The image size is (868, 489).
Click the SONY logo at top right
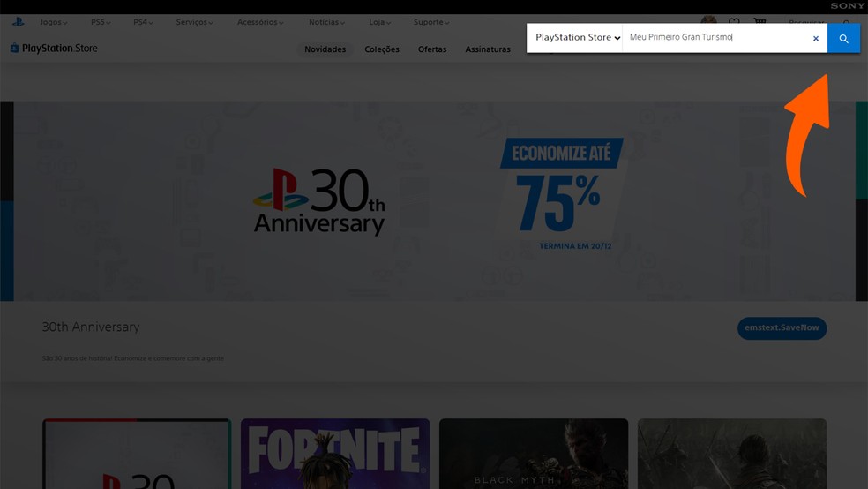847,6
